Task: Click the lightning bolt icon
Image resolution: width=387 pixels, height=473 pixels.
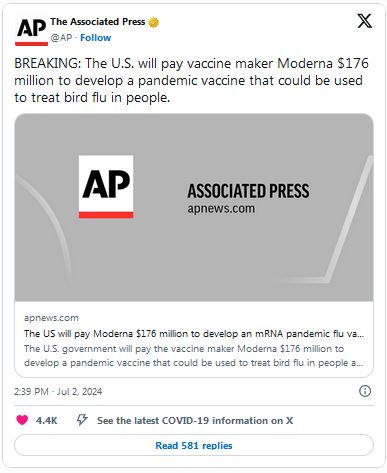Action: click(82, 420)
